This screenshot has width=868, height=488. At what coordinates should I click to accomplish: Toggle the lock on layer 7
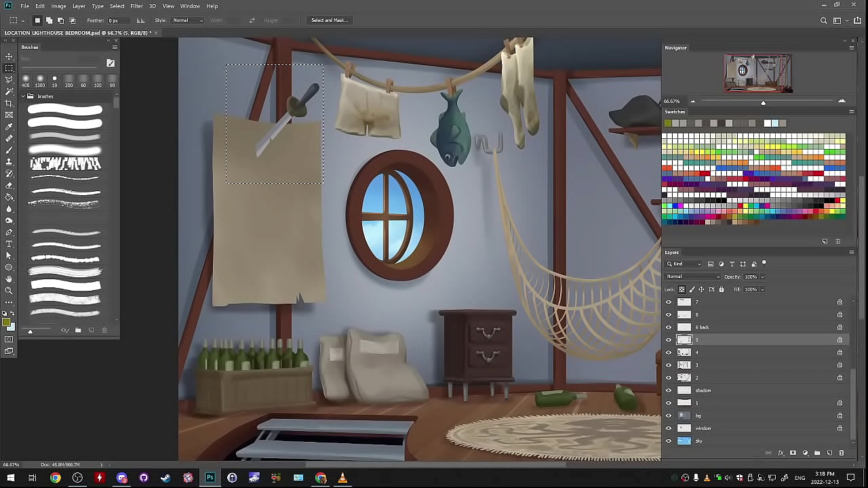(840, 302)
